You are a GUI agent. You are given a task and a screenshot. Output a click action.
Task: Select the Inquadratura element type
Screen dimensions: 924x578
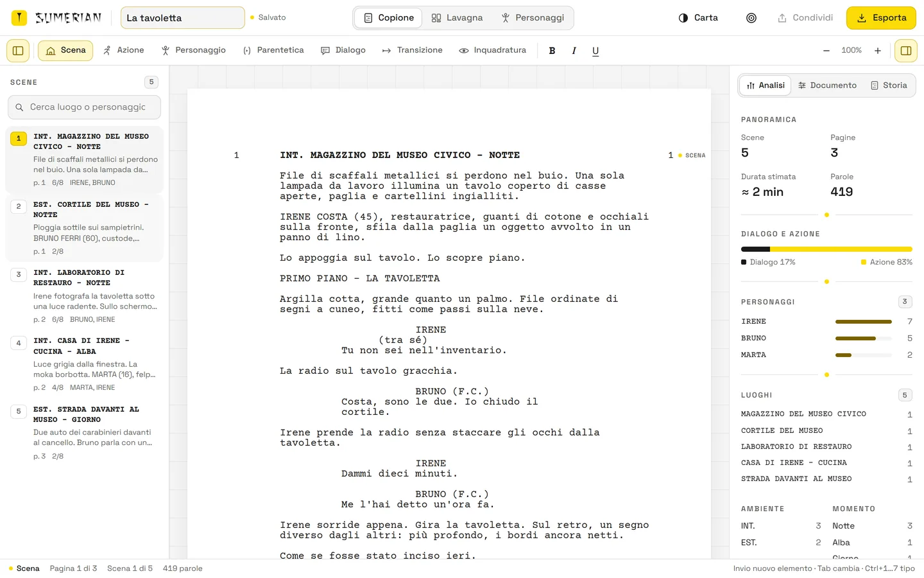(493, 50)
